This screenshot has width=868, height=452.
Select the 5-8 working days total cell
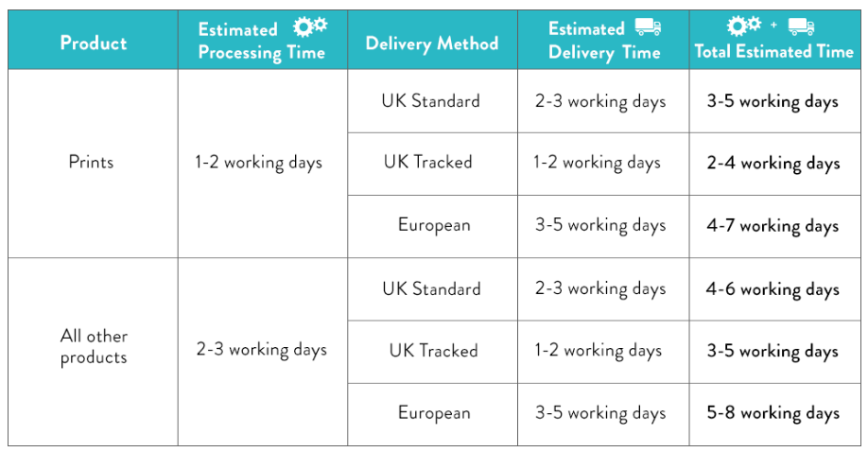click(775, 414)
